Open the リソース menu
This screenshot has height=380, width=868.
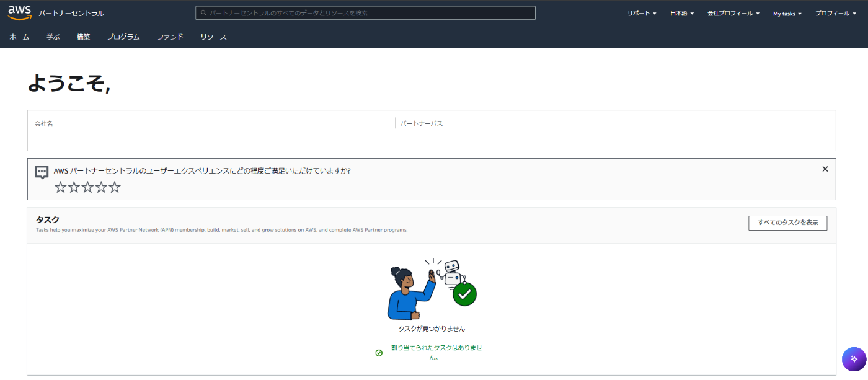(x=213, y=37)
